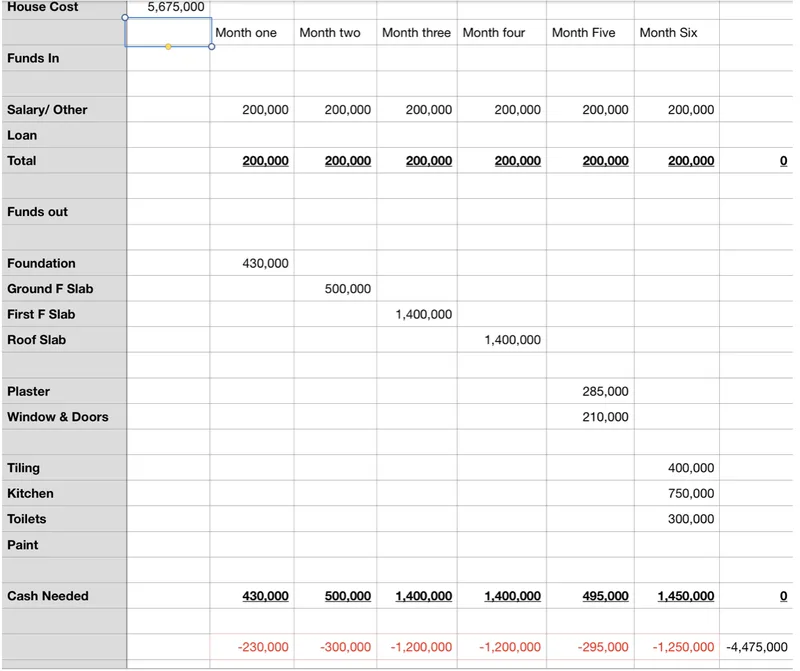
Task: Click the First F Slab row label
Action: tap(64, 314)
